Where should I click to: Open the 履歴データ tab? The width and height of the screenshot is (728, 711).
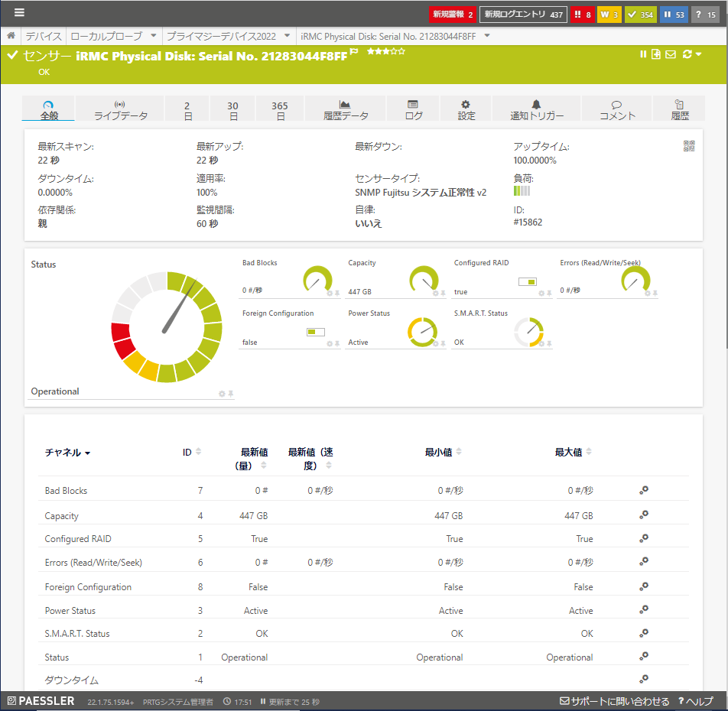pyautogui.click(x=345, y=109)
